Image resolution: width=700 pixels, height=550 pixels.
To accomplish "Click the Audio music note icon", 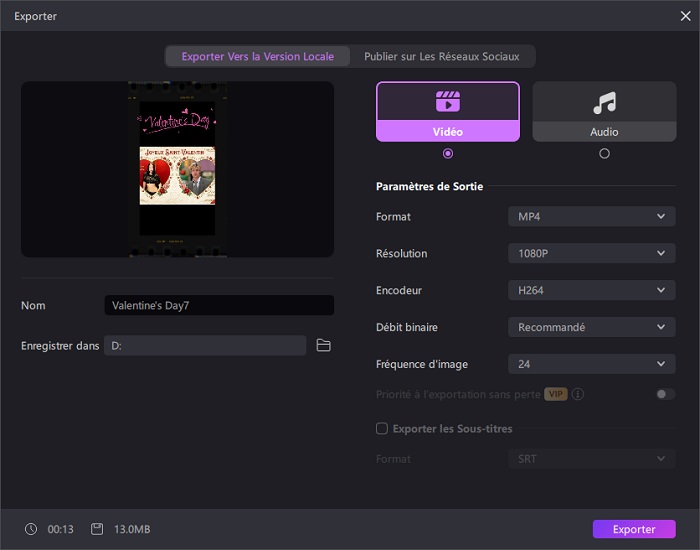I will [x=604, y=102].
